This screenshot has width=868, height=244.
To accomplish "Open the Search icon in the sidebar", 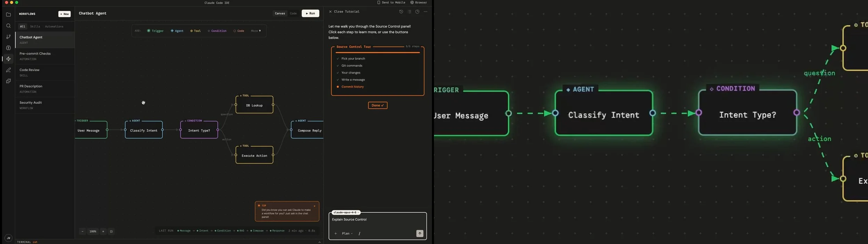I will pos(8,26).
